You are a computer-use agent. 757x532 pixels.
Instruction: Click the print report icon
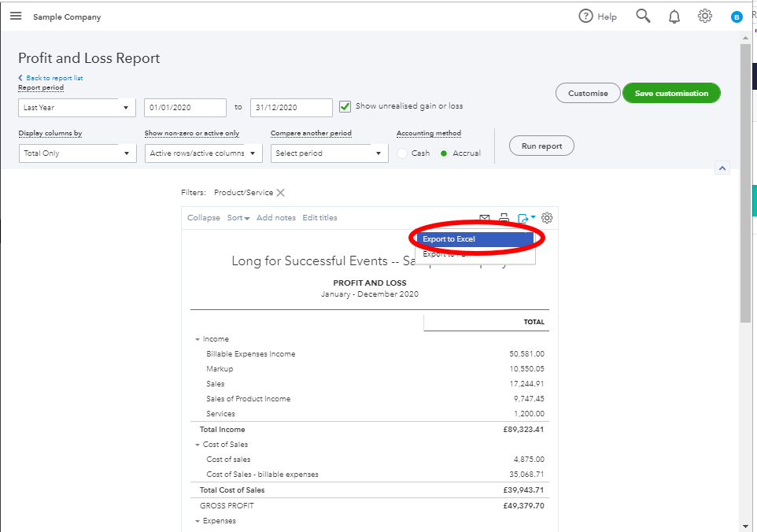pos(504,218)
